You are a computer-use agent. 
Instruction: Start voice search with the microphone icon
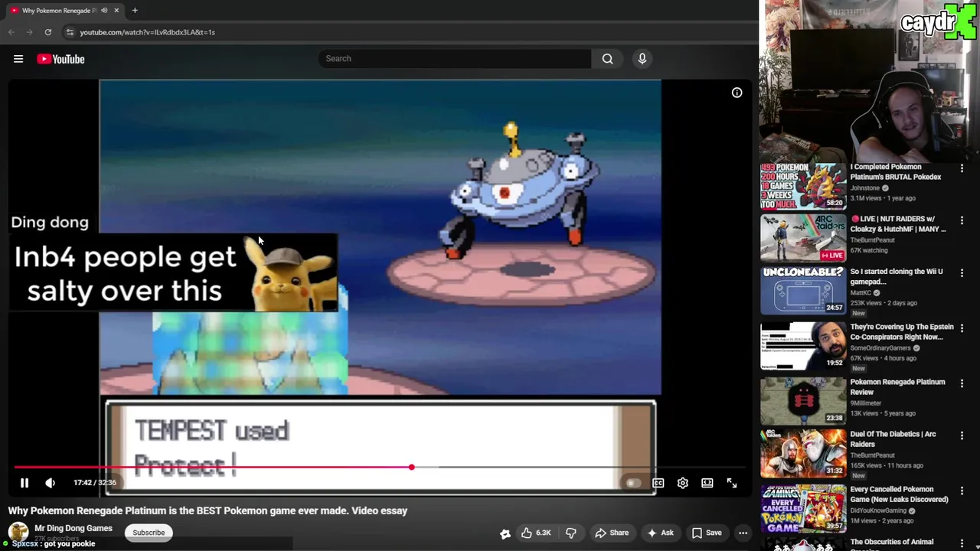[x=642, y=59]
